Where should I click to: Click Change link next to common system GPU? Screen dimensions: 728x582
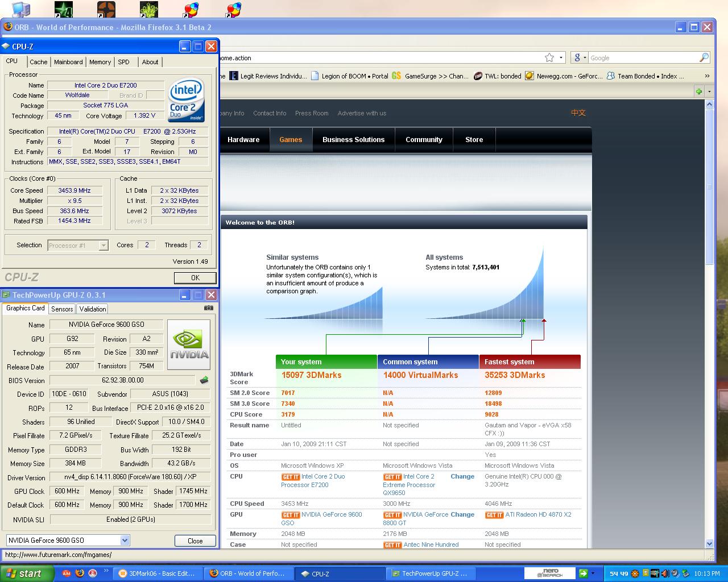pos(462,515)
